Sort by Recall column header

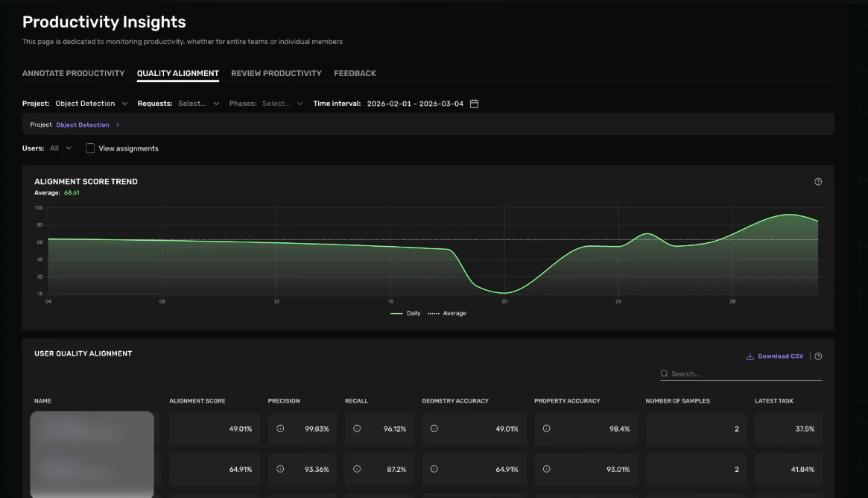[x=356, y=401]
